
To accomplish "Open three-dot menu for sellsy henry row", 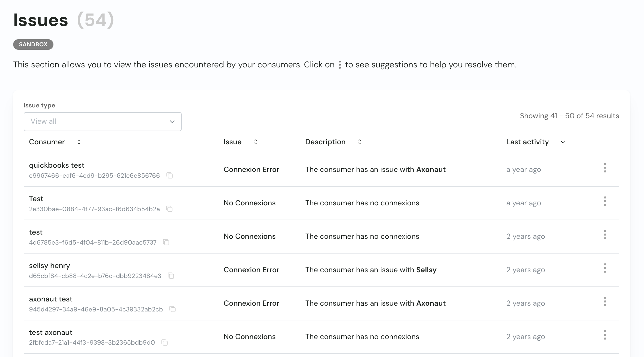I will pyautogui.click(x=605, y=268).
